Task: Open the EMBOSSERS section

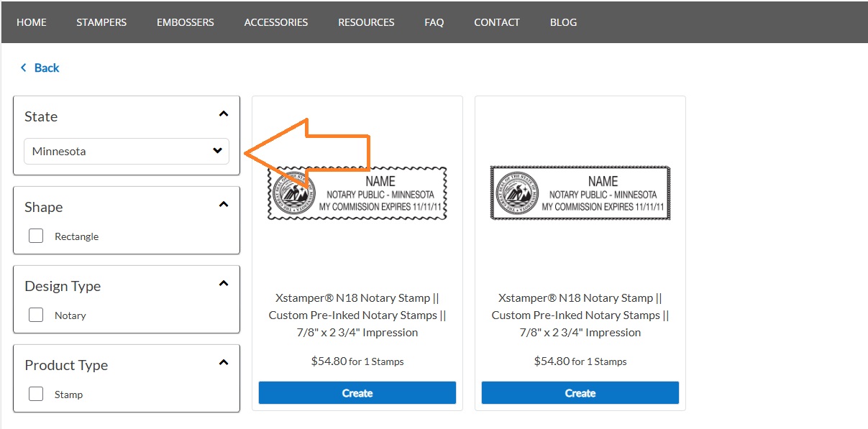Action: (185, 22)
